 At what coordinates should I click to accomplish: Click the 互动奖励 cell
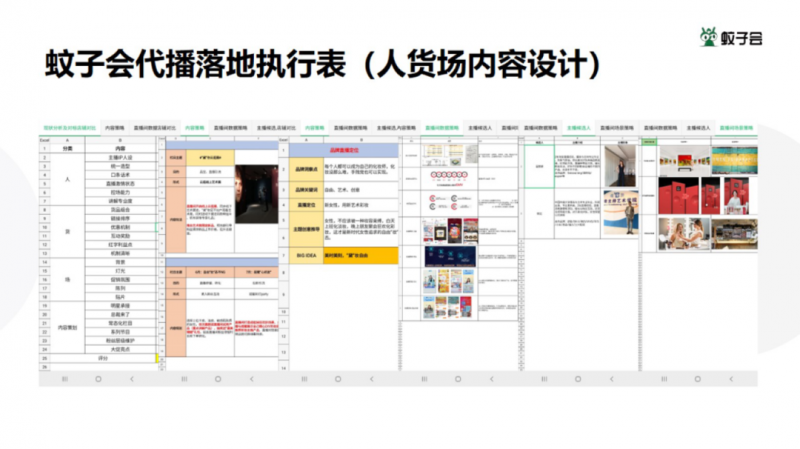(x=120, y=236)
